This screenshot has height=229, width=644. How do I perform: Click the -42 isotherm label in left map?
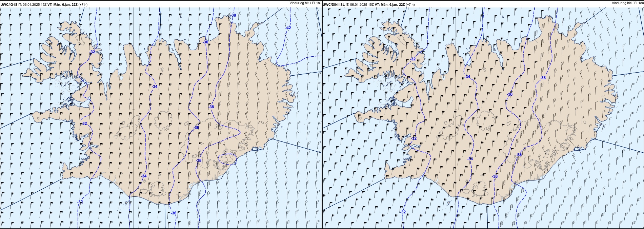pos(288,28)
